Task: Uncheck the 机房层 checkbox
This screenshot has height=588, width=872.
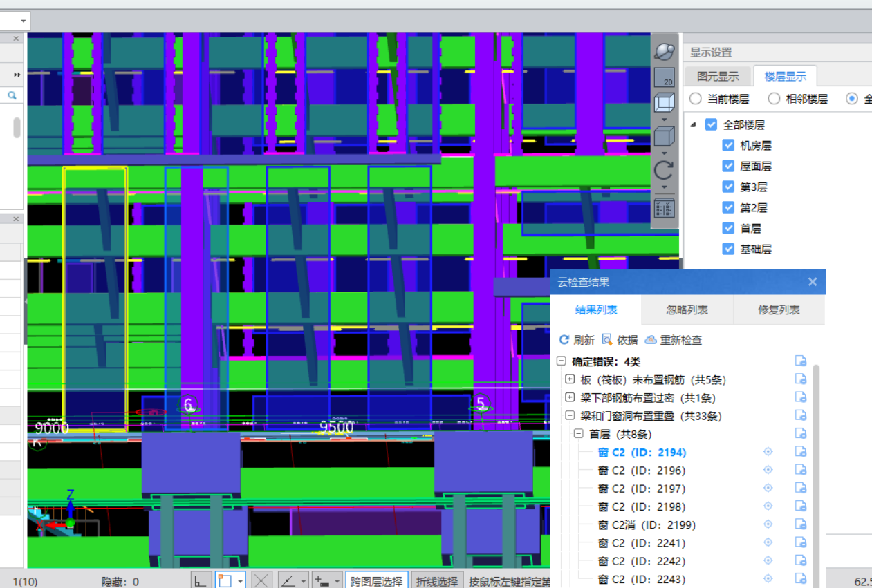Action: 728,146
